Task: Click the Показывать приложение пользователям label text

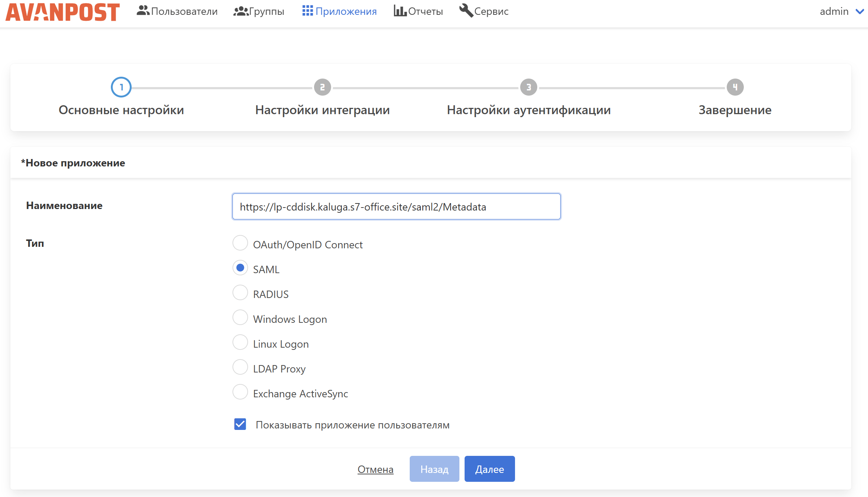Action: pos(353,425)
